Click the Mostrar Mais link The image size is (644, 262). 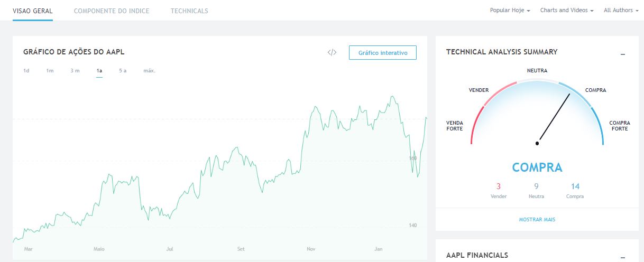click(x=537, y=219)
